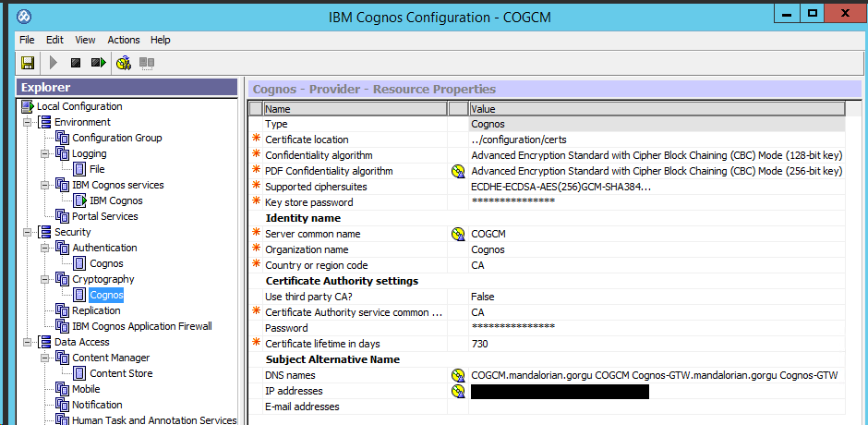Screen dimensions: 868x425
Task: Open the File menu
Action: click(x=27, y=40)
